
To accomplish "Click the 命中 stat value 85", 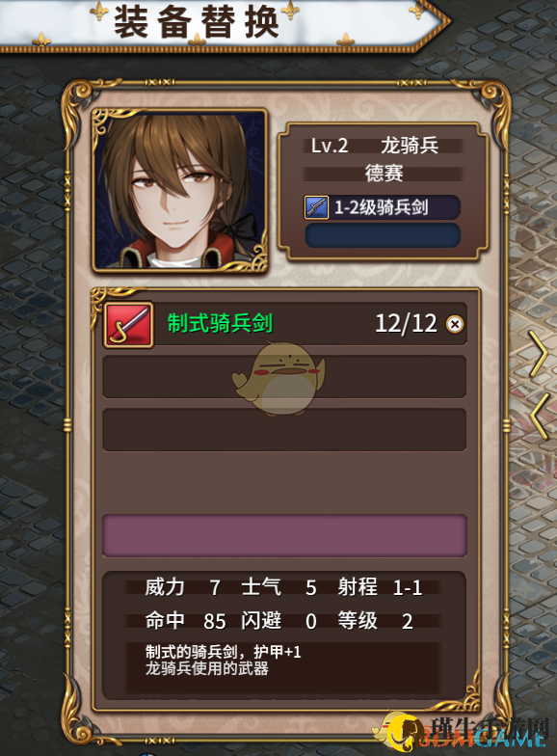I will pos(214,621).
